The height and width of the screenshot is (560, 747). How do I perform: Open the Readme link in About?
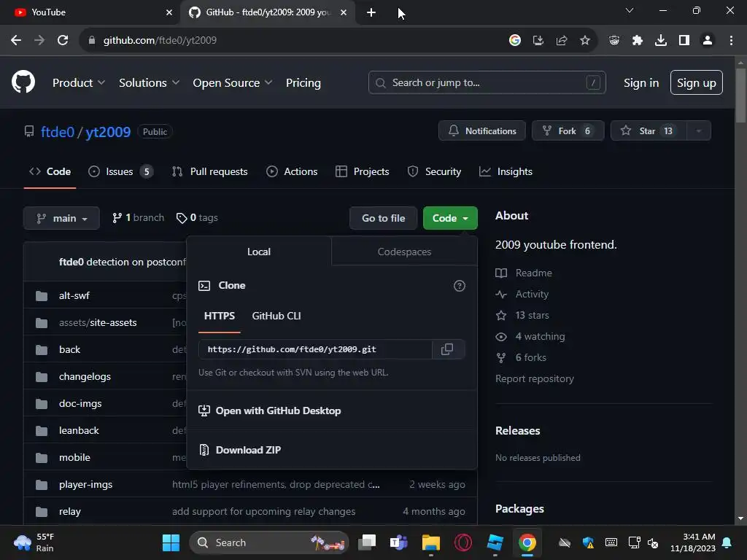pyautogui.click(x=524, y=273)
